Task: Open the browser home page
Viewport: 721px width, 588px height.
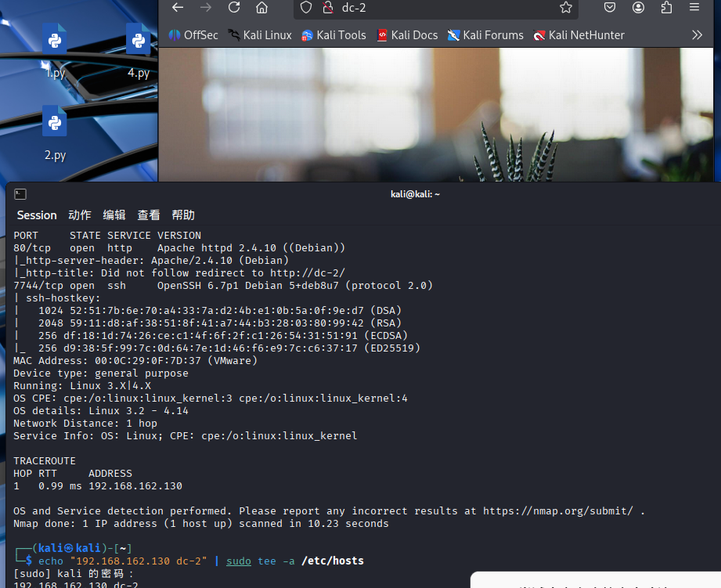Action: (x=262, y=7)
